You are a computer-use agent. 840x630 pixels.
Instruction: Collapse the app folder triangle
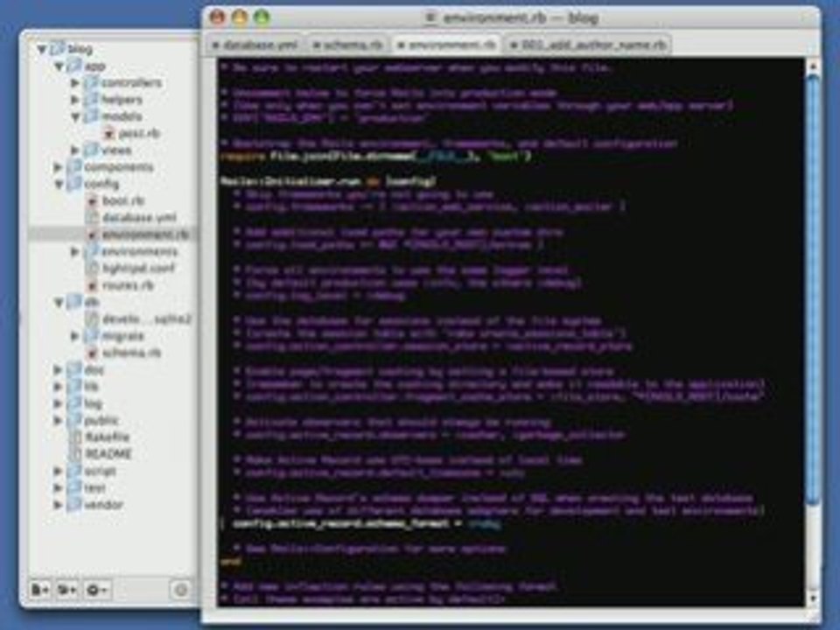[x=59, y=66]
